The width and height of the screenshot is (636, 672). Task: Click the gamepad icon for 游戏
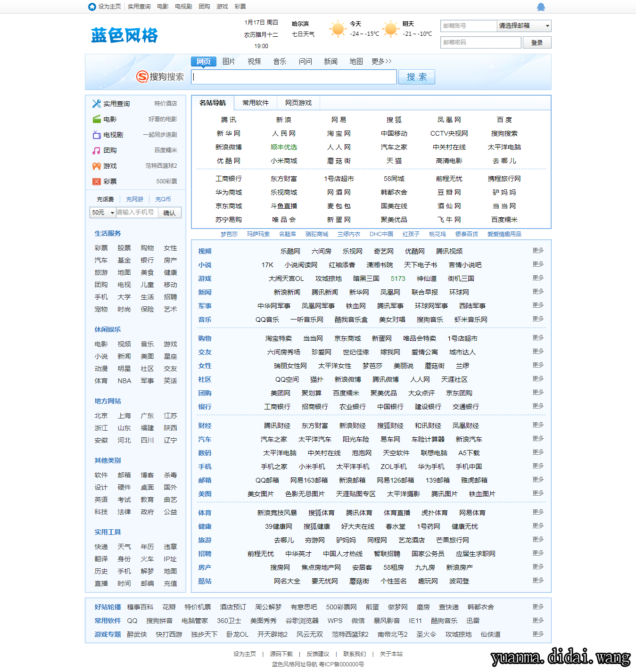pyautogui.click(x=97, y=166)
